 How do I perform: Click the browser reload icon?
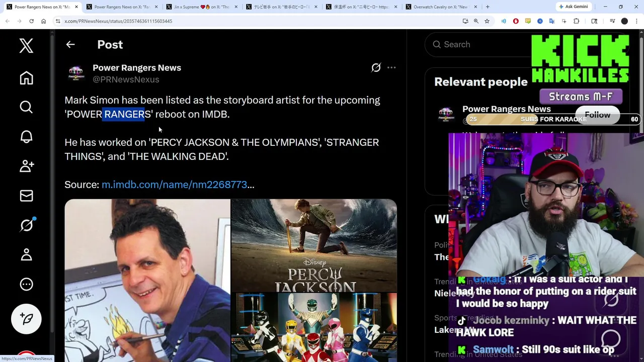pyautogui.click(x=31, y=21)
